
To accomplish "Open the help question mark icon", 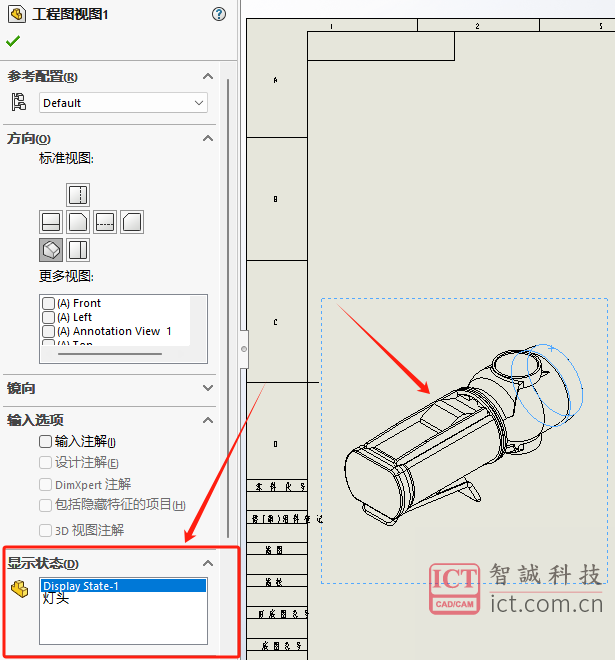I will click(x=218, y=14).
